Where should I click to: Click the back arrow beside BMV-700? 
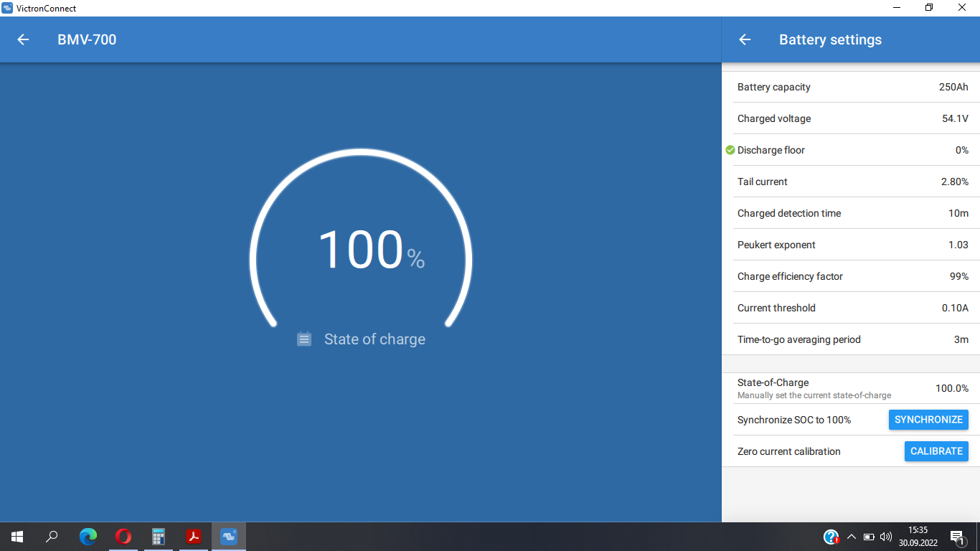point(23,39)
